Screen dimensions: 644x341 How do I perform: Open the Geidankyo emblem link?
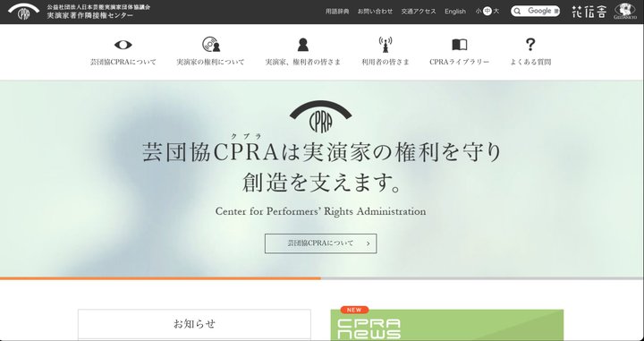(x=624, y=11)
